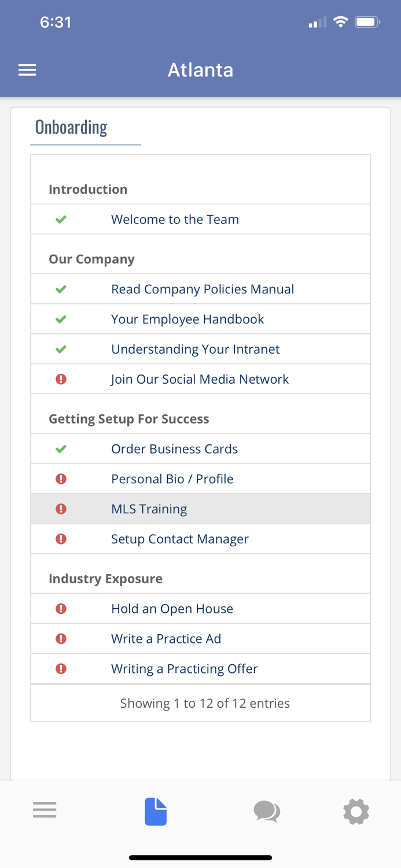Viewport: 401px width, 868px height.
Task: Open the Setup Contact Manager task
Action: (x=180, y=539)
